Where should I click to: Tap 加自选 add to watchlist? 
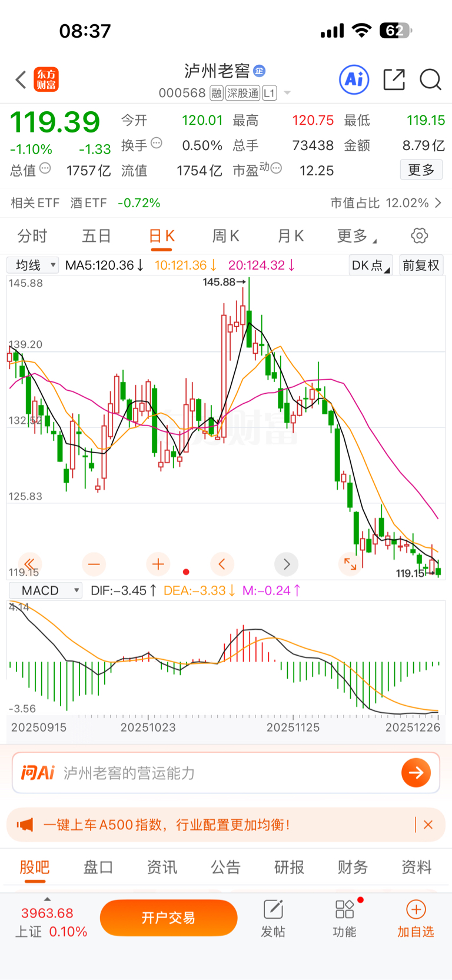[x=416, y=918]
